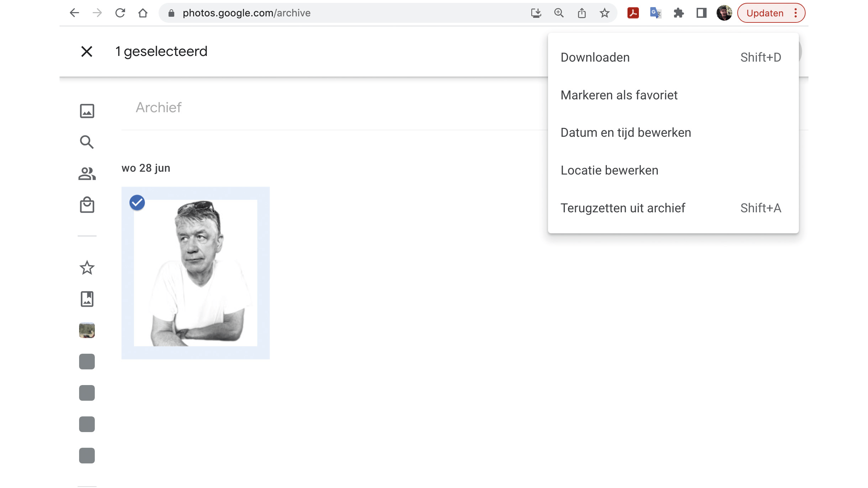Click the Google Translate extension icon

(656, 13)
